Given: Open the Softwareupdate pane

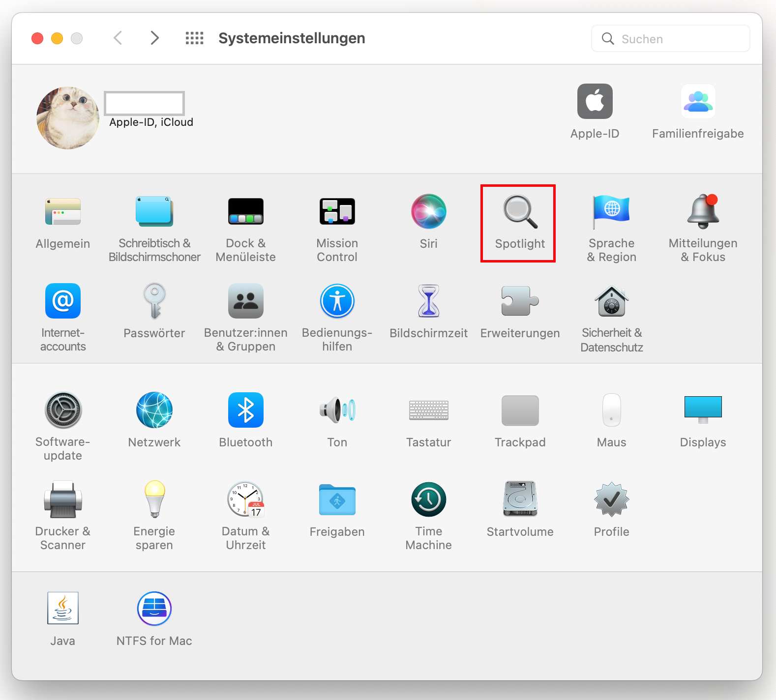Looking at the screenshot, I should click(x=63, y=410).
